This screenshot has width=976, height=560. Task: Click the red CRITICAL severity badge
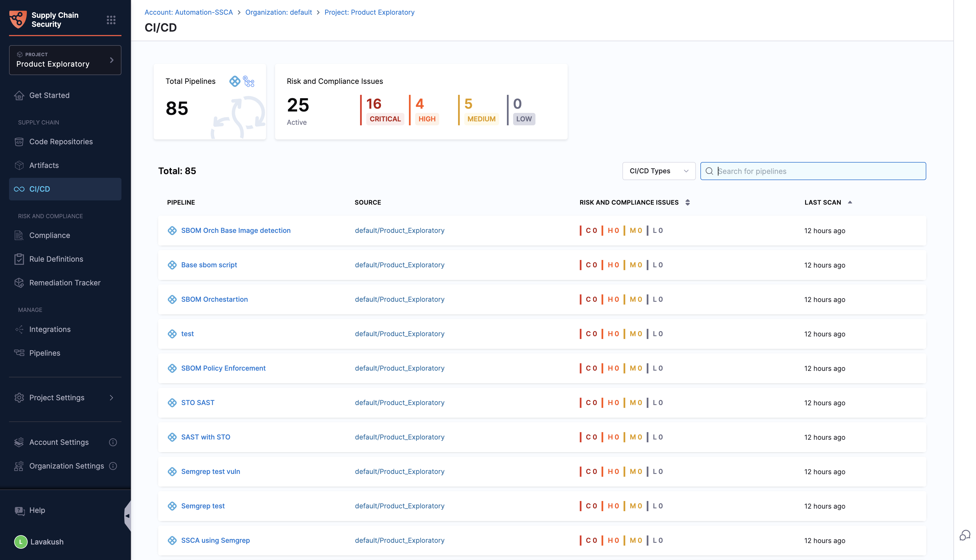click(x=385, y=119)
